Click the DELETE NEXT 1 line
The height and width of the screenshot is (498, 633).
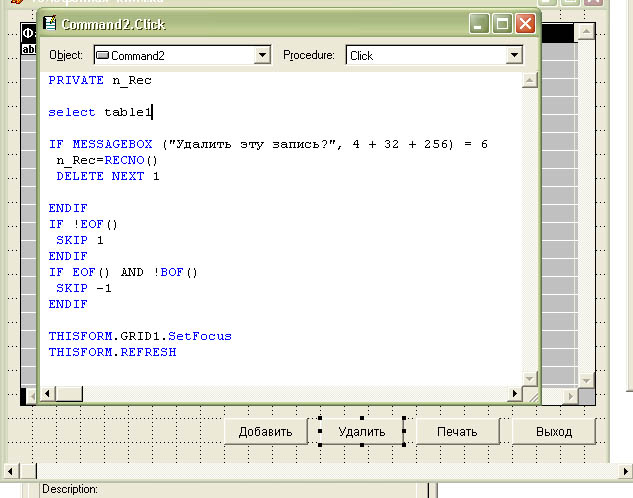tap(108, 176)
